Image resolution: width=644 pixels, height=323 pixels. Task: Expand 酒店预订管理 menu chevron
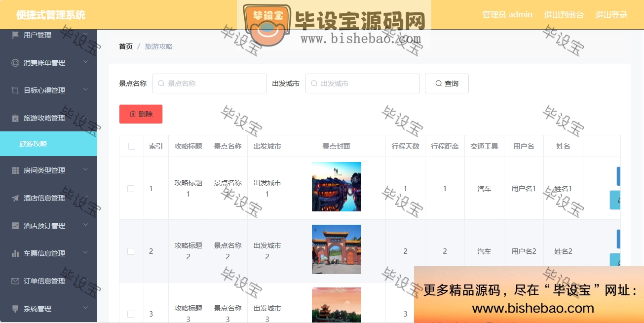pyautogui.click(x=85, y=225)
